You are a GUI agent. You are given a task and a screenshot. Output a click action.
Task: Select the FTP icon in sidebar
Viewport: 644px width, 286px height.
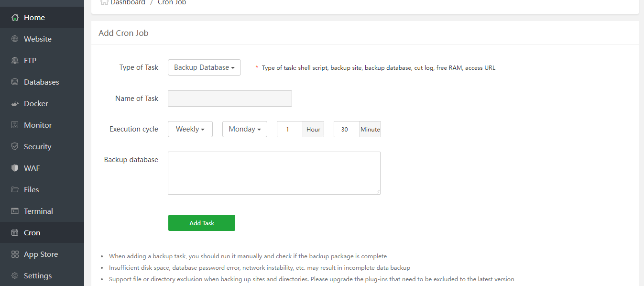15,60
